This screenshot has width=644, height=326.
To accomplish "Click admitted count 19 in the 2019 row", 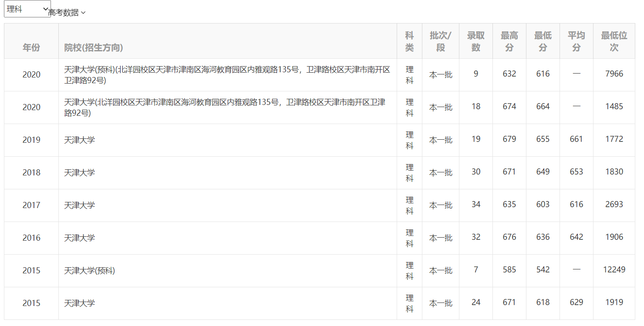I will [476, 139].
